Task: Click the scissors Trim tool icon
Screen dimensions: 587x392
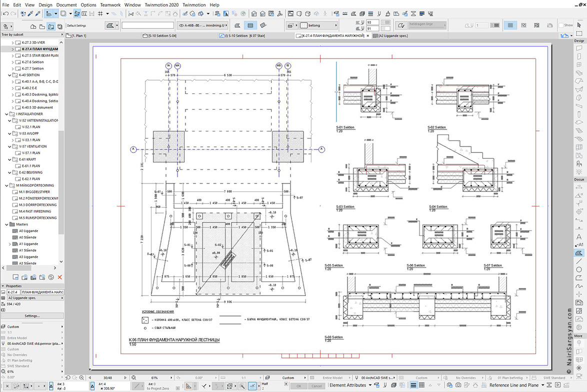Action: tap(130, 14)
